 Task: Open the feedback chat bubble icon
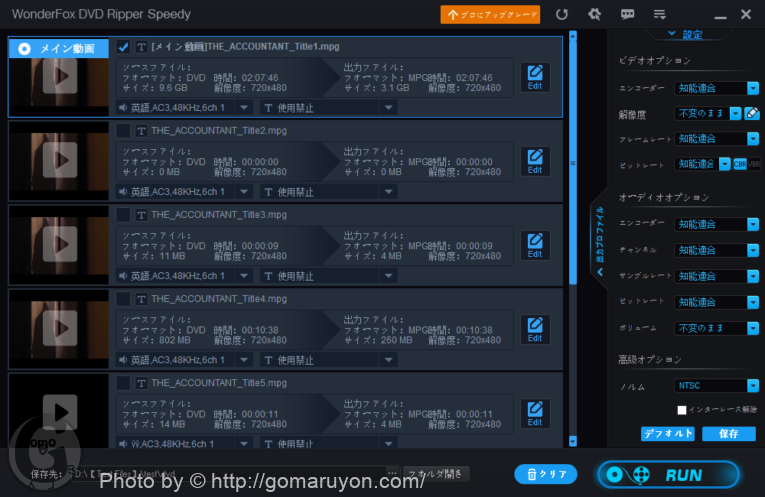[627, 14]
